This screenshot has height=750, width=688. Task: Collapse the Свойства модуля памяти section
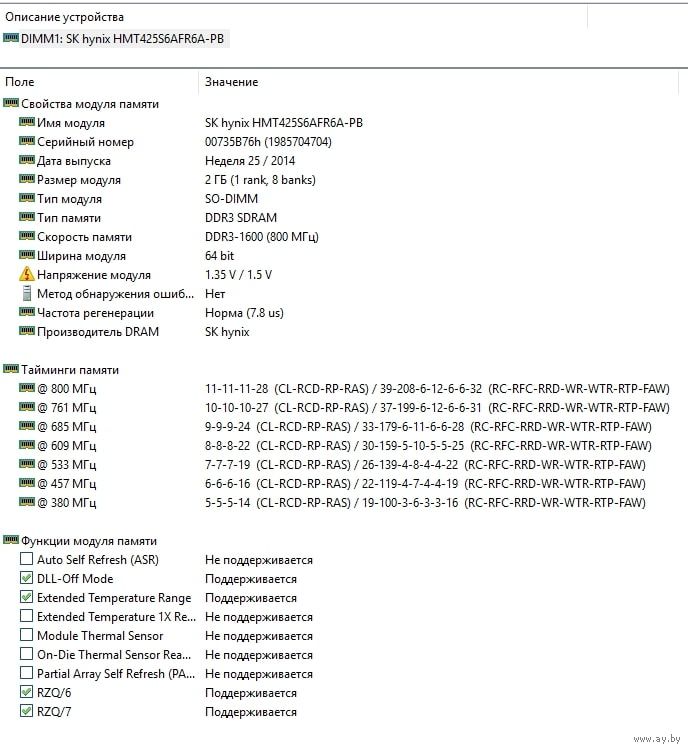[x=11, y=104]
